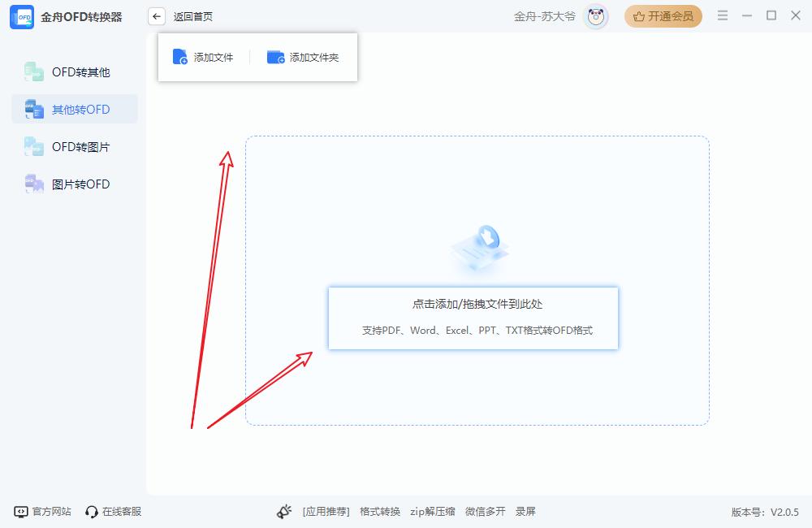Select the 其他转OFD sidebar tab
The height and width of the screenshot is (528, 812).
click(75, 110)
